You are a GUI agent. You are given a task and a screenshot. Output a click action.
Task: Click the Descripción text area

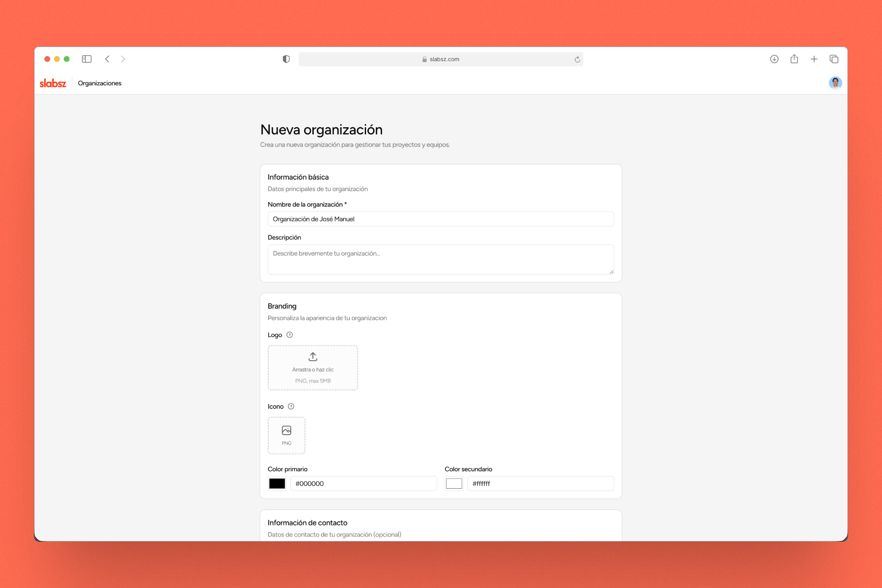pyautogui.click(x=441, y=259)
